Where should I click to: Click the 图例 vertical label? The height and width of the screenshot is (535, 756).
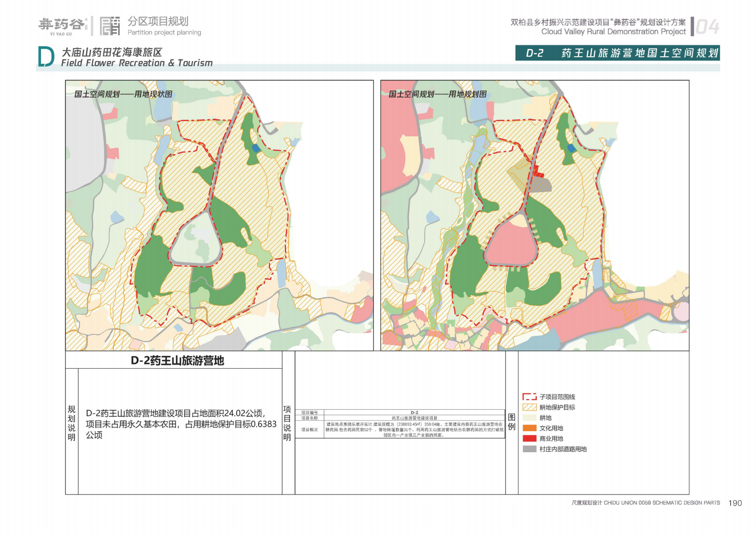click(511, 422)
